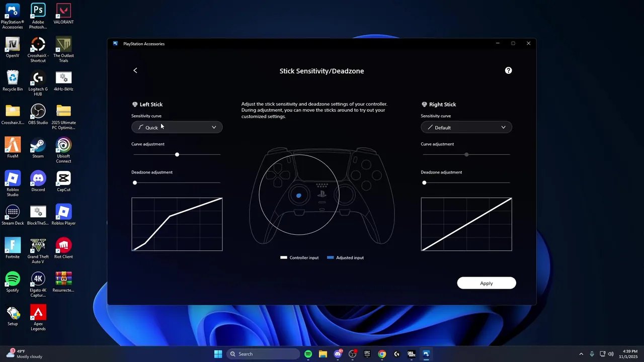
Task: Open Spotify desktop icon
Action: (13, 282)
